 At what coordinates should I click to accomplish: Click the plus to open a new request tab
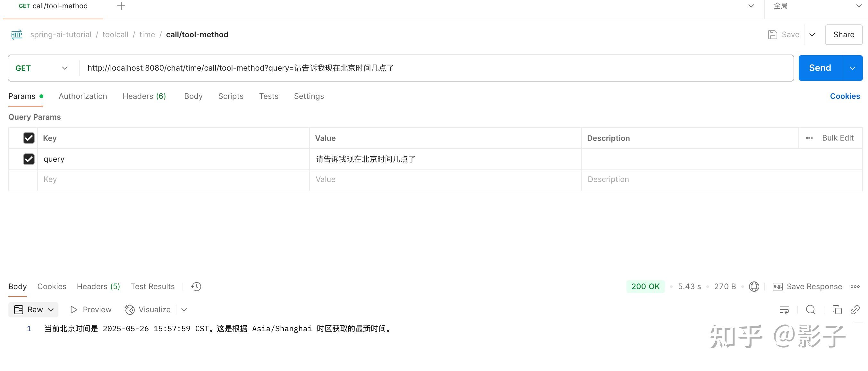pos(121,6)
